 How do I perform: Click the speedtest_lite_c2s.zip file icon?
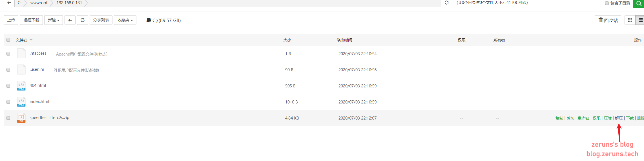point(21,118)
